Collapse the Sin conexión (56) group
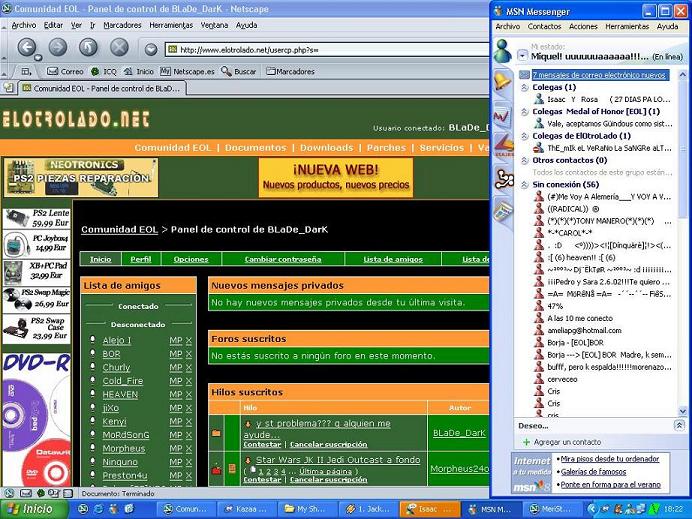 525,184
